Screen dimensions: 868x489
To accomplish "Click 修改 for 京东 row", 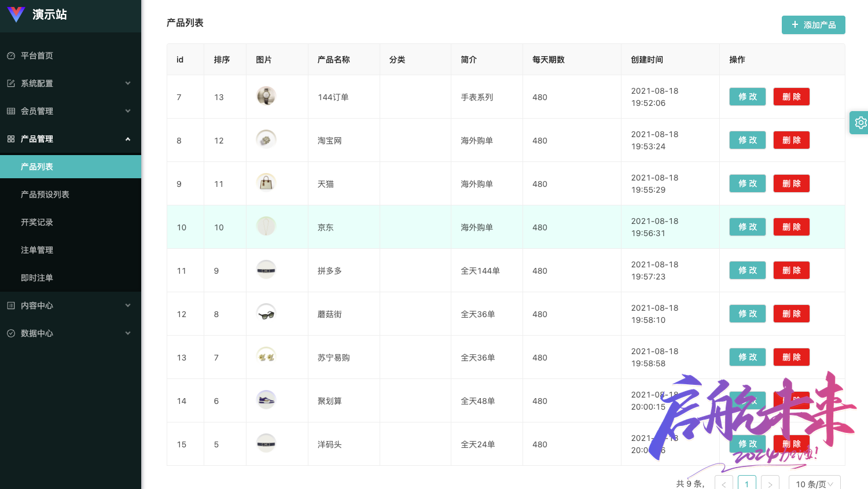I will click(748, 227).
